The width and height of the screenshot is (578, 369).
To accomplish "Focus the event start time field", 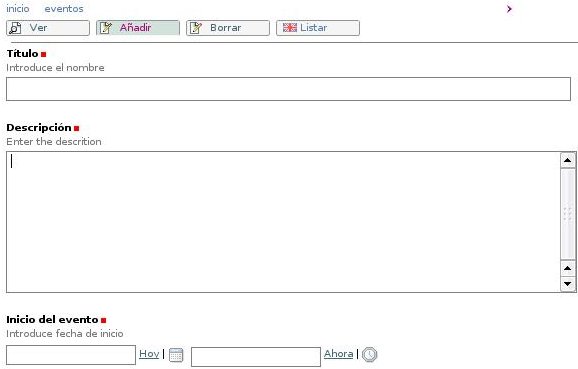I will pyautogui.click(x=256, y=357).
